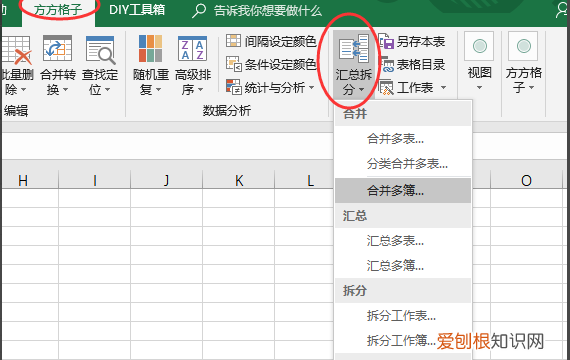Expand 批量删除 dropdown arrow

click(24, 89)
